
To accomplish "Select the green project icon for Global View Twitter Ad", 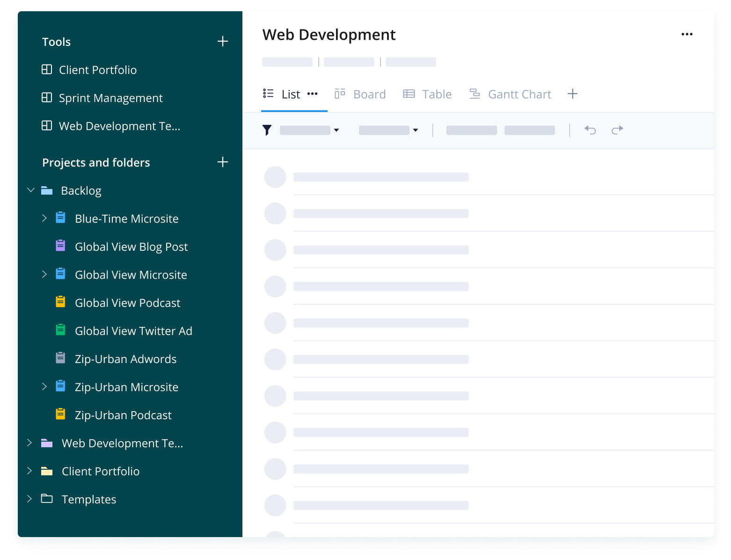I will pos(60,329).
